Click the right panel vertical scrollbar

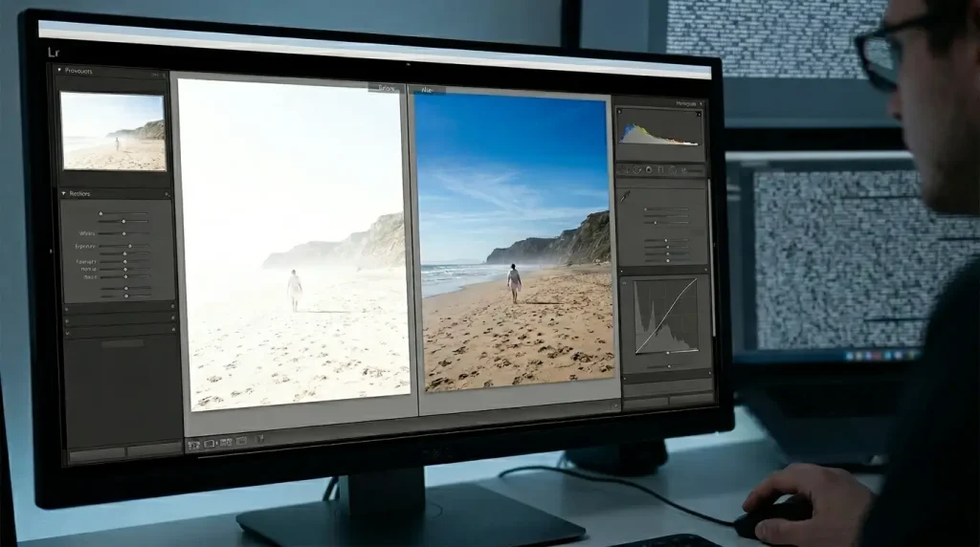[713, 257]
